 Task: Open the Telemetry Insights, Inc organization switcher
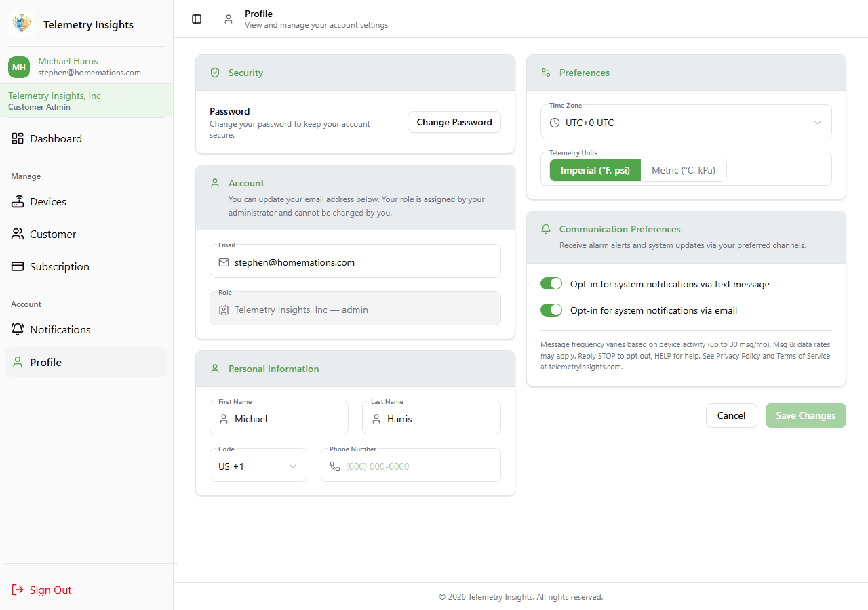tap(86, 101)
